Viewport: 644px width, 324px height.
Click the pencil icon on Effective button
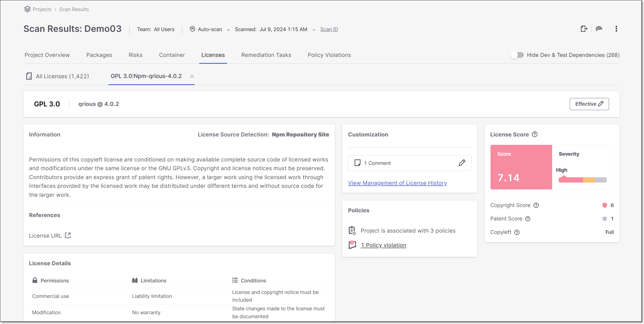(601, 104)
